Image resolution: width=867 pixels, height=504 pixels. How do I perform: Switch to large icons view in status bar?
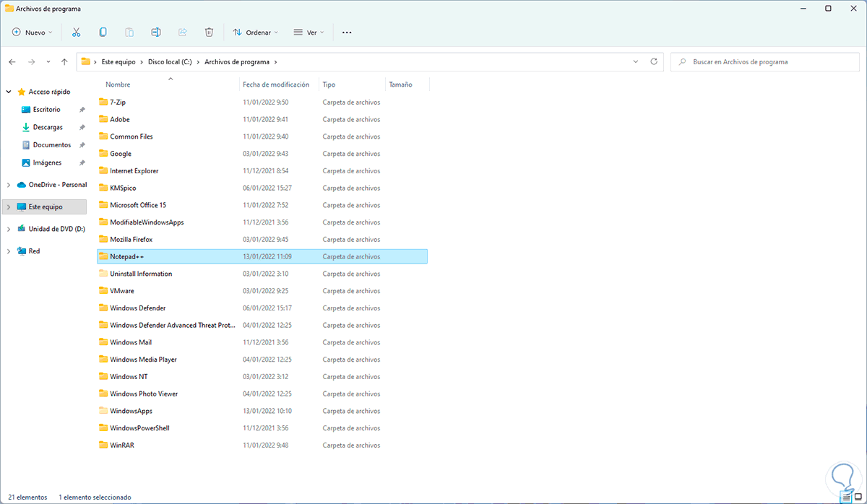point(858,497)
